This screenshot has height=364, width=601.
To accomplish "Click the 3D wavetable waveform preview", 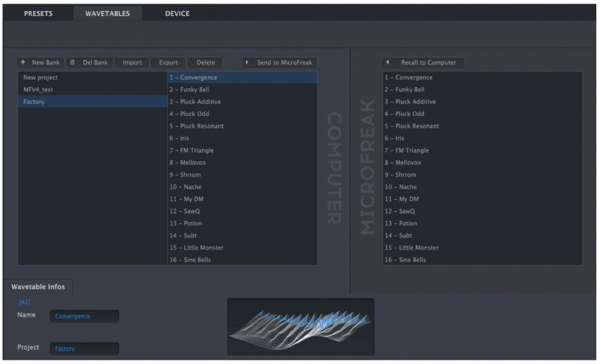I will pyautogui.click(x=300, y=326).
